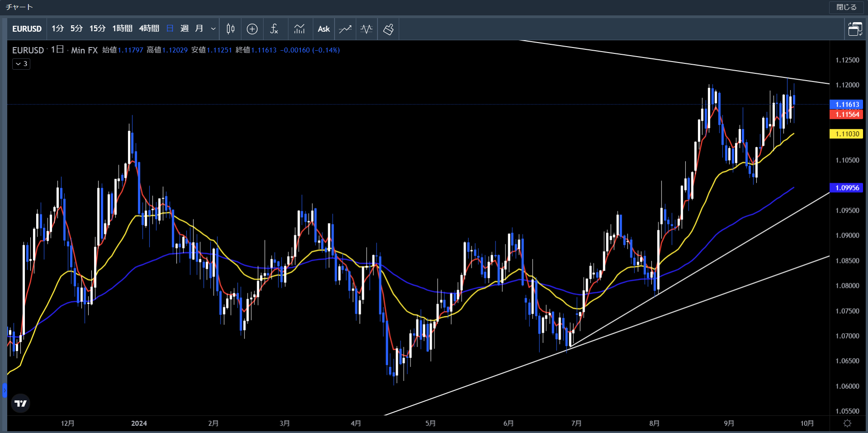
Task: Select the 日 daily timeframe
Action: [x=170, y=29]
